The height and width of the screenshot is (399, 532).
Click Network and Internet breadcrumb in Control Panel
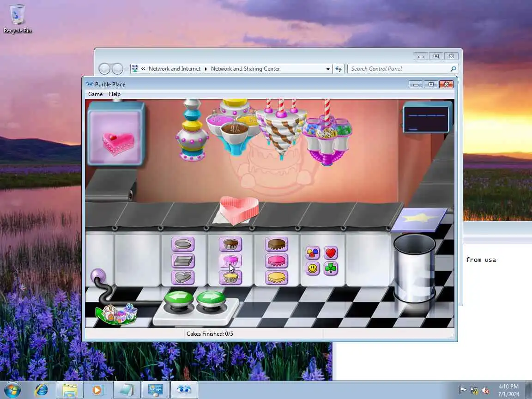click(175, 68)
